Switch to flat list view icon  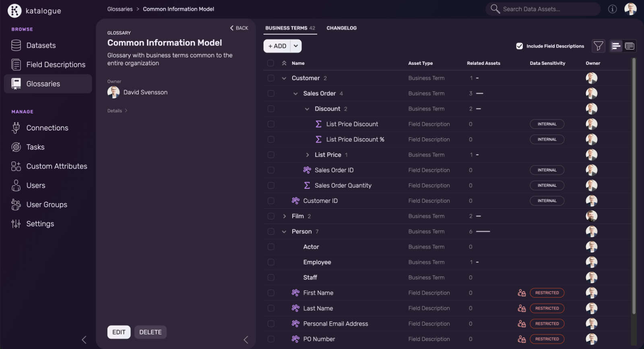(630, 46)
